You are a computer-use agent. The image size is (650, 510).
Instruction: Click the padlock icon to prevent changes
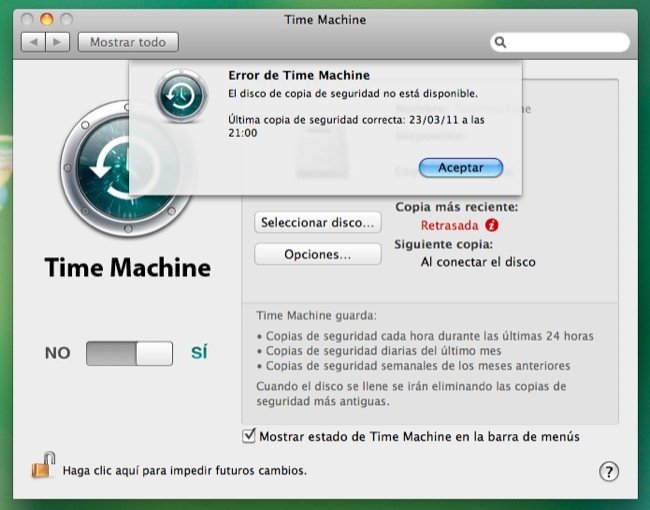pyautogui.click(x=42, y=466)
